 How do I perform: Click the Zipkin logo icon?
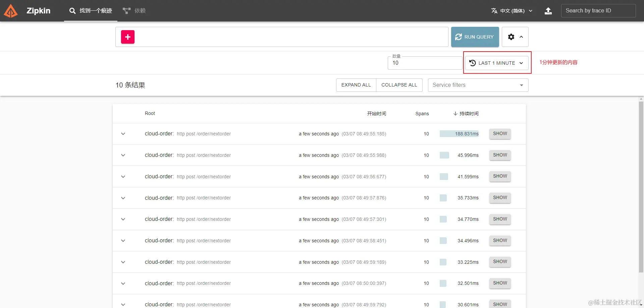coord(11,11)
